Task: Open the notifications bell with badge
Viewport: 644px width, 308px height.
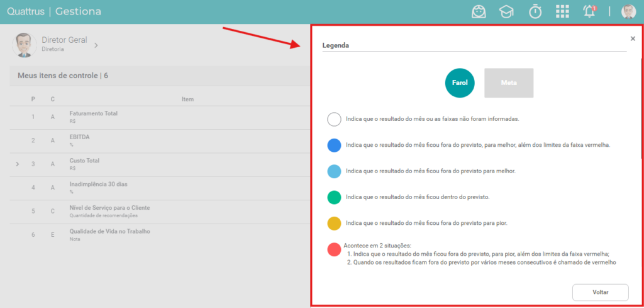Action: point(589,12)
